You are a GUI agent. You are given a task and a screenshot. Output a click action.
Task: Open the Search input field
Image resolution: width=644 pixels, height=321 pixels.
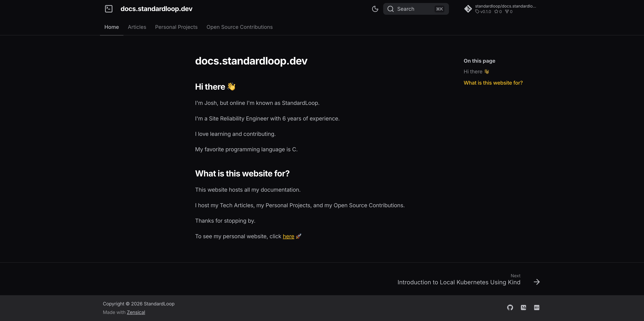point(416,9)
